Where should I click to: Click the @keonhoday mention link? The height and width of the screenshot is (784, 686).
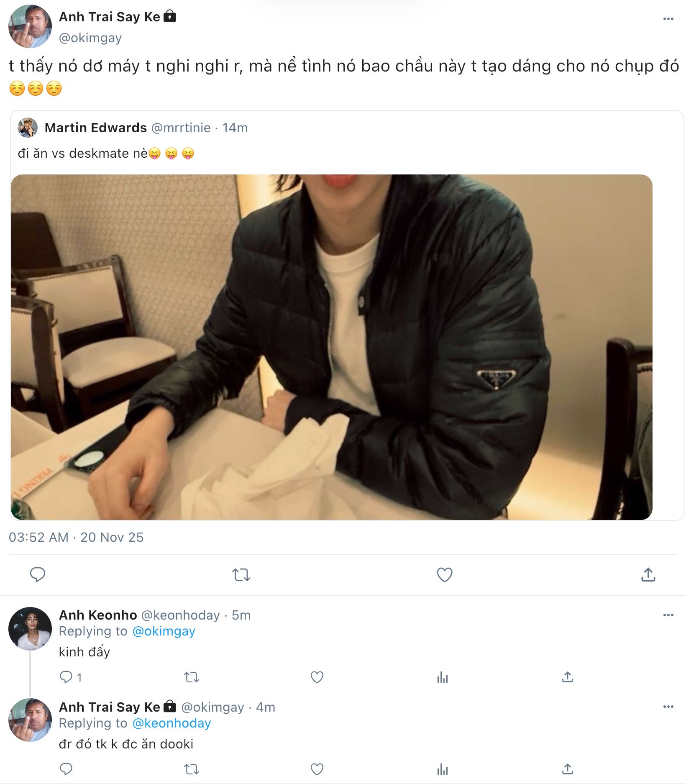pos(171,723)
